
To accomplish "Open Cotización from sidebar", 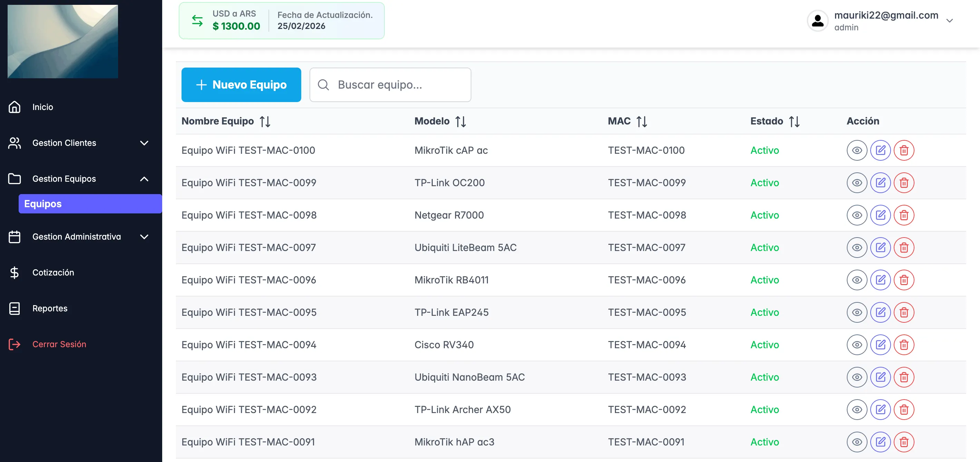I will 53,272.
